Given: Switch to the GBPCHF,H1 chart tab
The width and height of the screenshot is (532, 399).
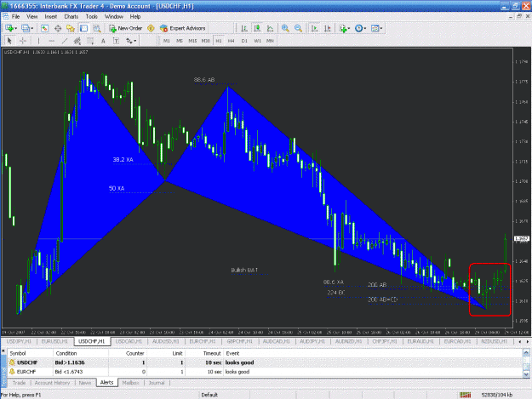Looking at the screenshot, I should [239, 341].
